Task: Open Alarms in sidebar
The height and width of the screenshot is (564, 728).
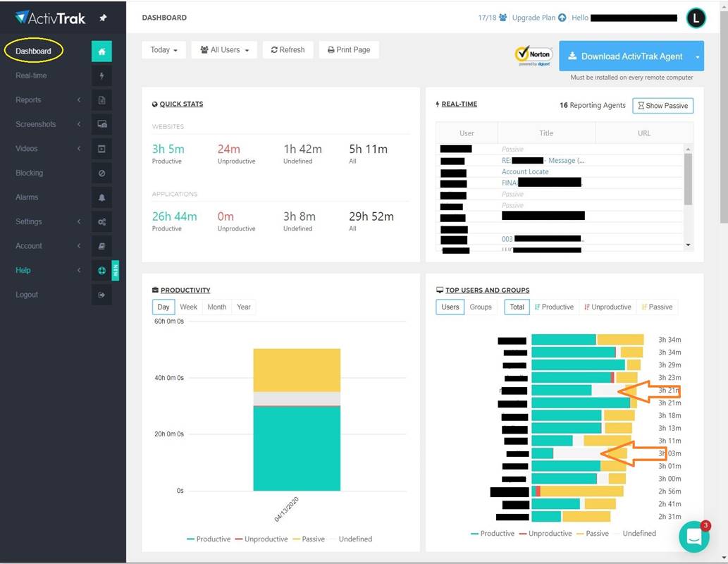Action: [x=27, y=197]
